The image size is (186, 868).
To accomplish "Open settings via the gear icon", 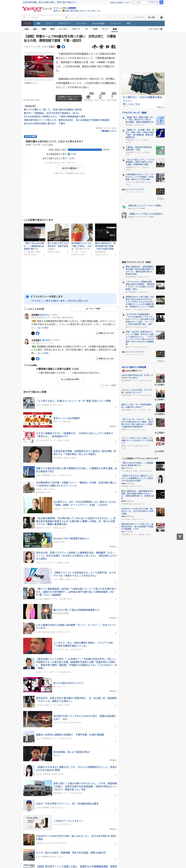I will (x=161, y=17).
